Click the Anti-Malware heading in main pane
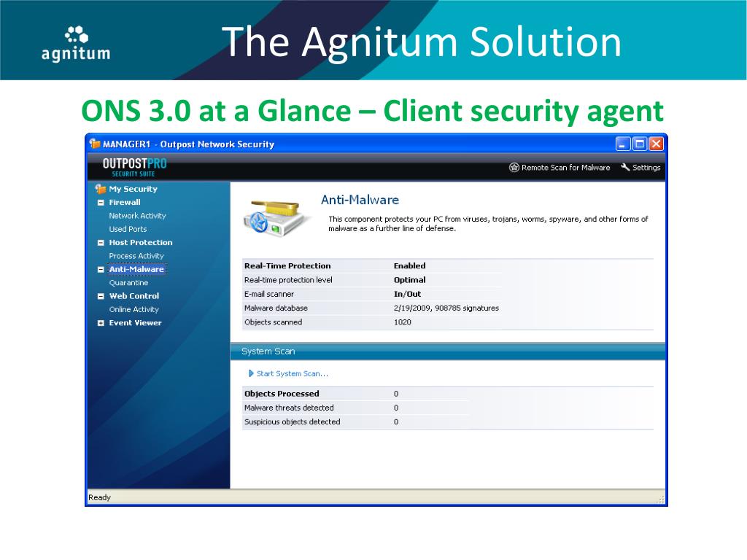 point(360,200)
